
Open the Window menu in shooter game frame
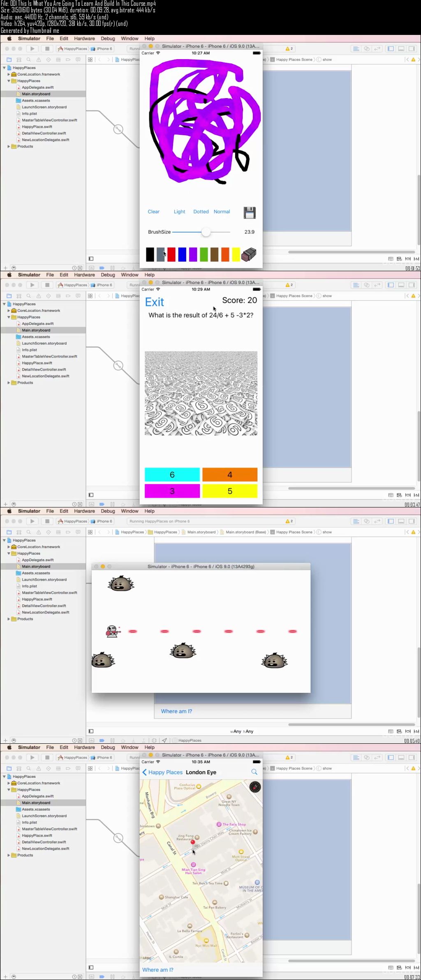click(130, 511)
